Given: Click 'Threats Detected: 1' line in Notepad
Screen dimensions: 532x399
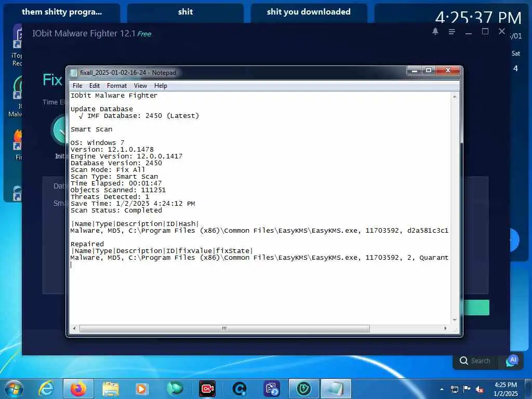Looking at the screenshot, I should 110,197.
